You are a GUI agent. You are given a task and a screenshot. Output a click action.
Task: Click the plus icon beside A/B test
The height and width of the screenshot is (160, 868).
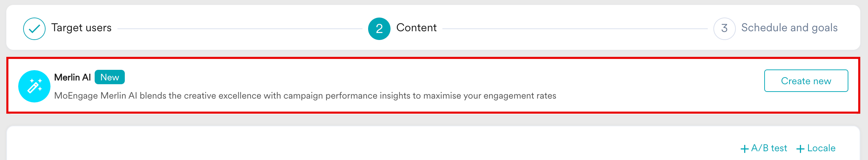744,149
